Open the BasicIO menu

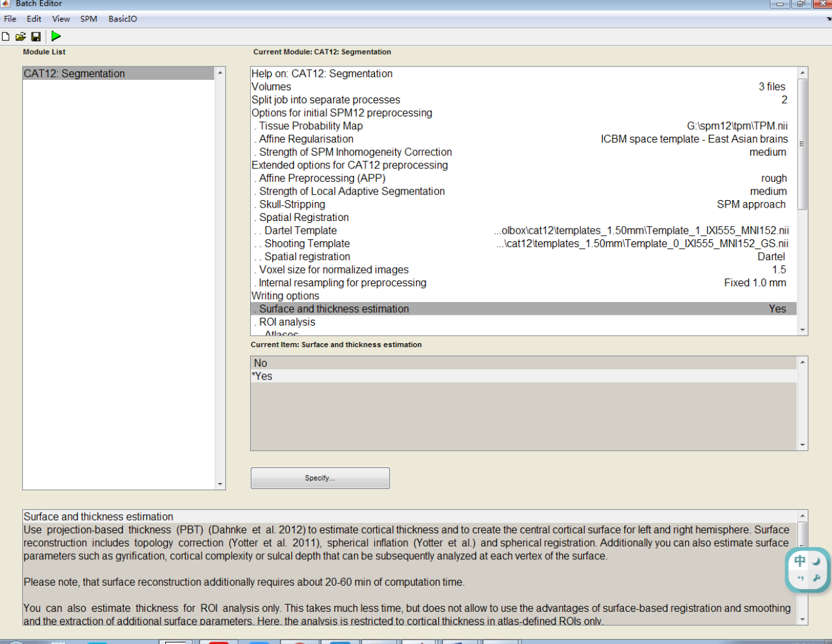coord(122,19)
